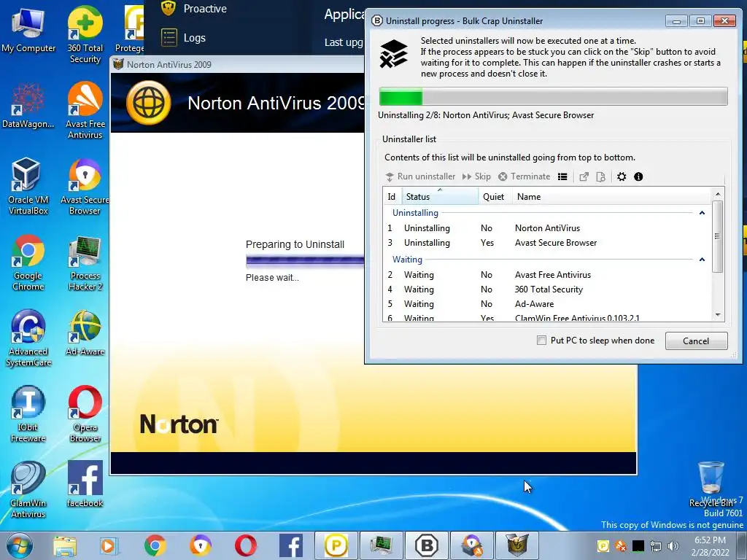Skip the current uninstaller

tap(476, 176)
